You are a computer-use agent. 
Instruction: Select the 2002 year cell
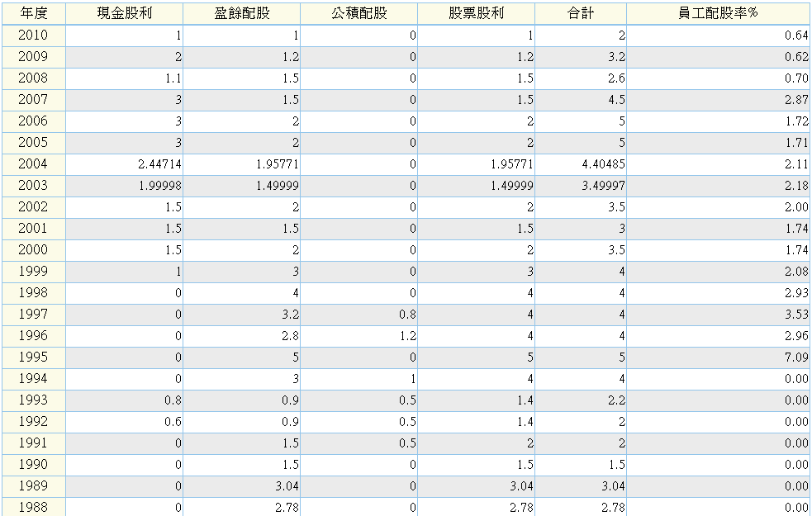34,207
